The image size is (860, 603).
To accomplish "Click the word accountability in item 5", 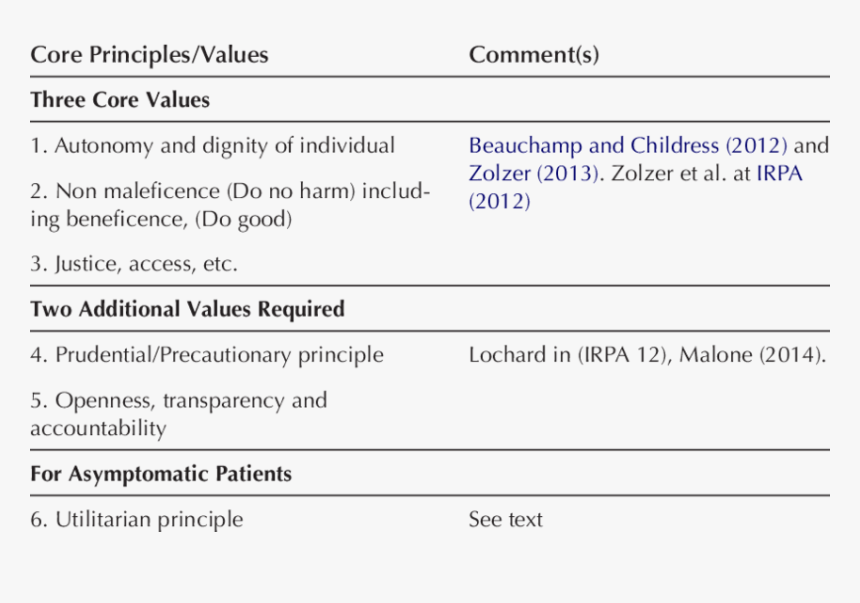I will tap(98, 429).
